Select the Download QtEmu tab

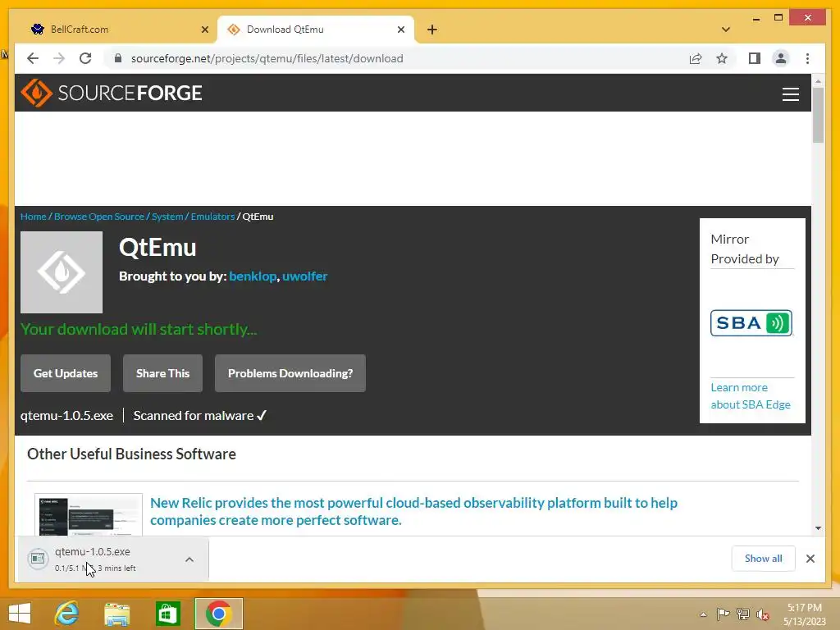(x=316, y=30)
